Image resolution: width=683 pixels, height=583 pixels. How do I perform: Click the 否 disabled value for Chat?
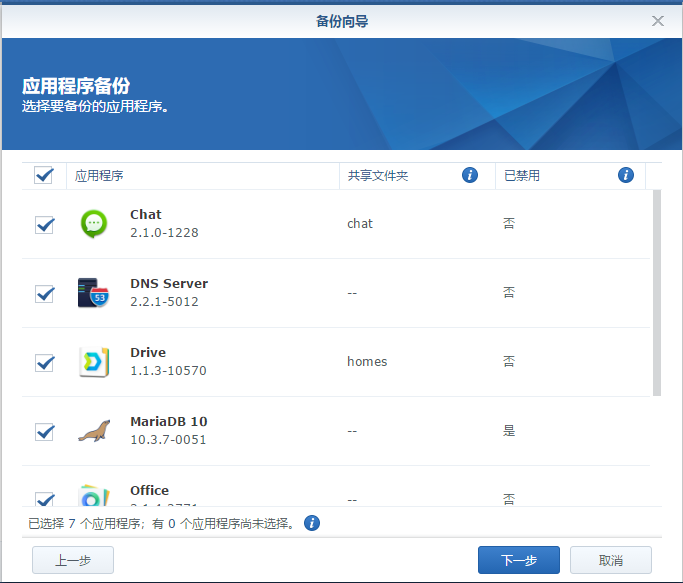(509, 224)
